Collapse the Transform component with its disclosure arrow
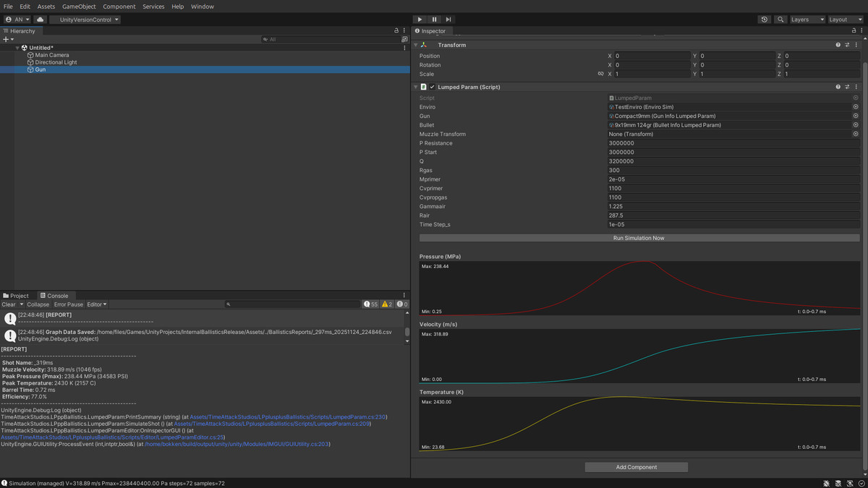This screenshot has width=868, height=488. coord(416,44)
